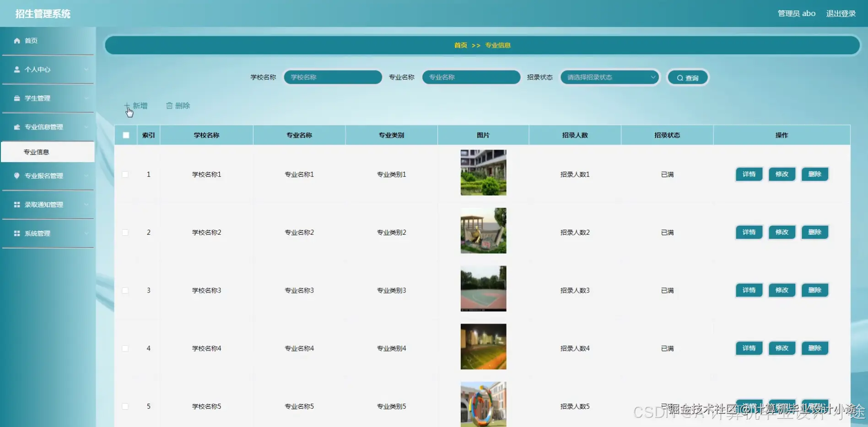Expand the 个人中心 sidebar chevron
868x427 pixels.
tap(86, 70)
